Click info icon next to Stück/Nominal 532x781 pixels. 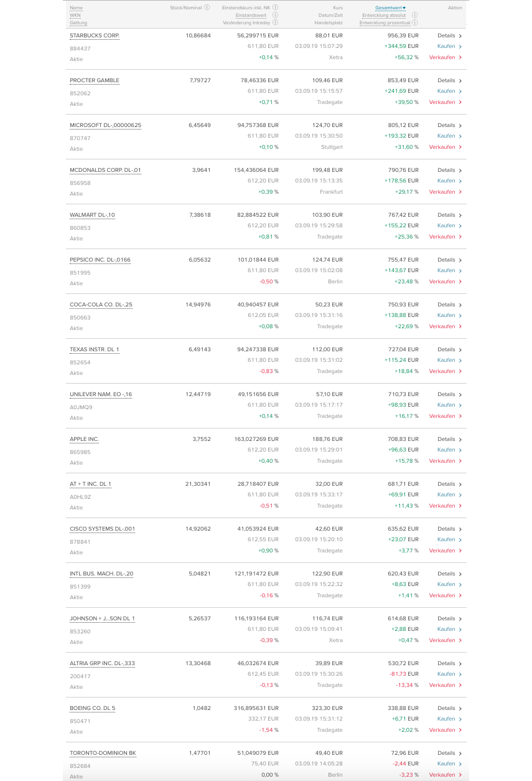pos(207,7)
